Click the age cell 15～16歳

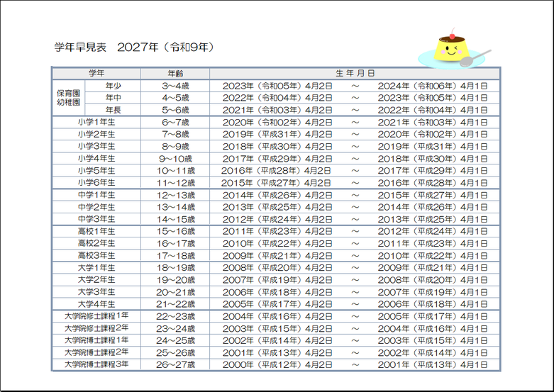point(175,231)
